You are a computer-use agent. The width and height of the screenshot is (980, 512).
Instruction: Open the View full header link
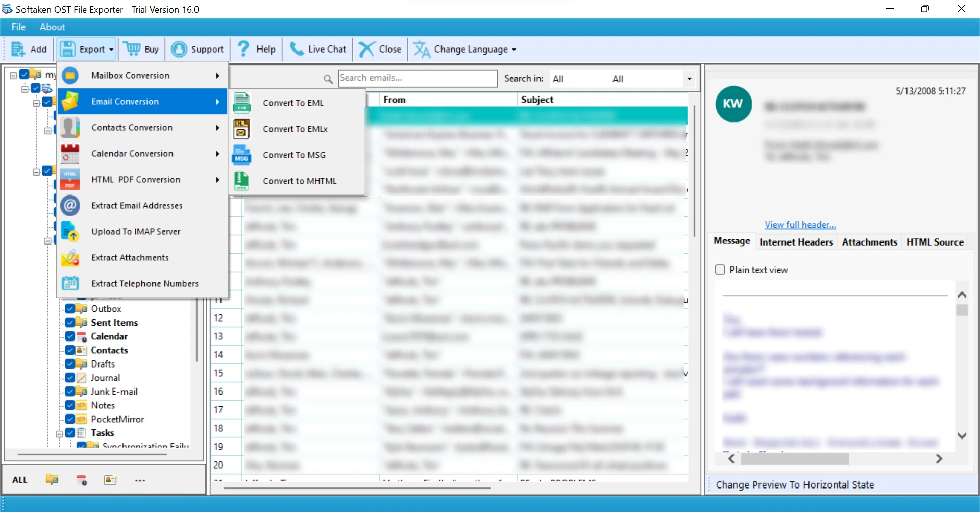pos(800,225)
